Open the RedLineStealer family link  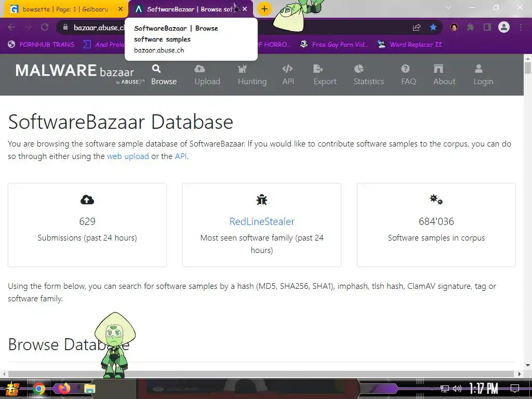(262, 221)
